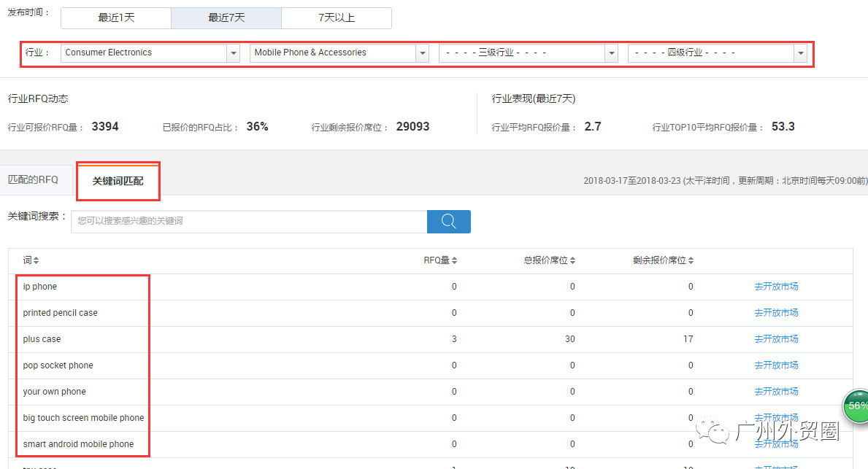Sort by the 总报价席位 column arrows
This screenshot has width=868, height=469.
tap(573, 260)
